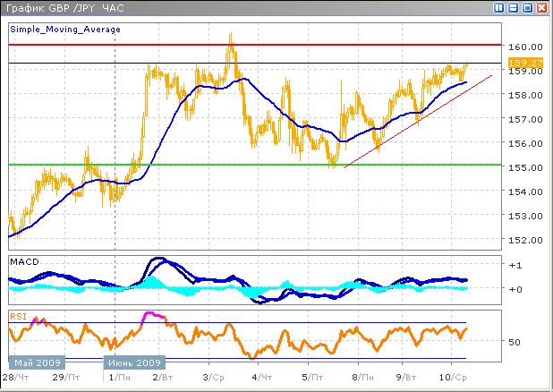
Task: Click the 10/Ср date label
Action: [453, 377]
